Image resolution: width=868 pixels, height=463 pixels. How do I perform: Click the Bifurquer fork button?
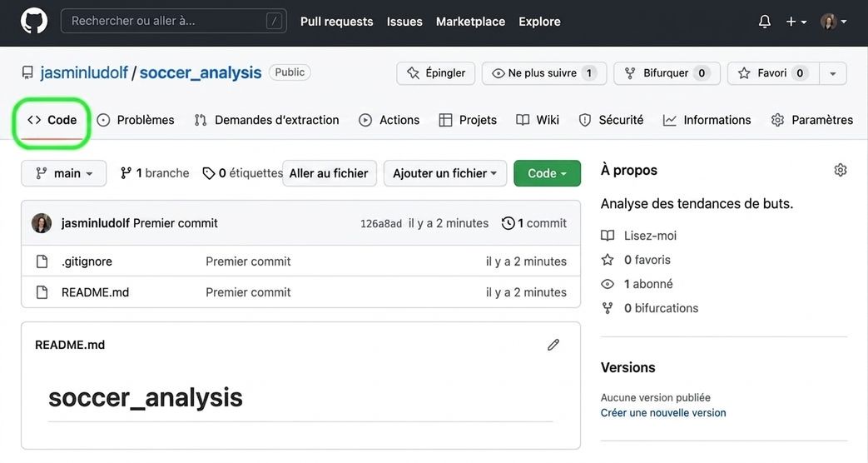click(667, 73)
